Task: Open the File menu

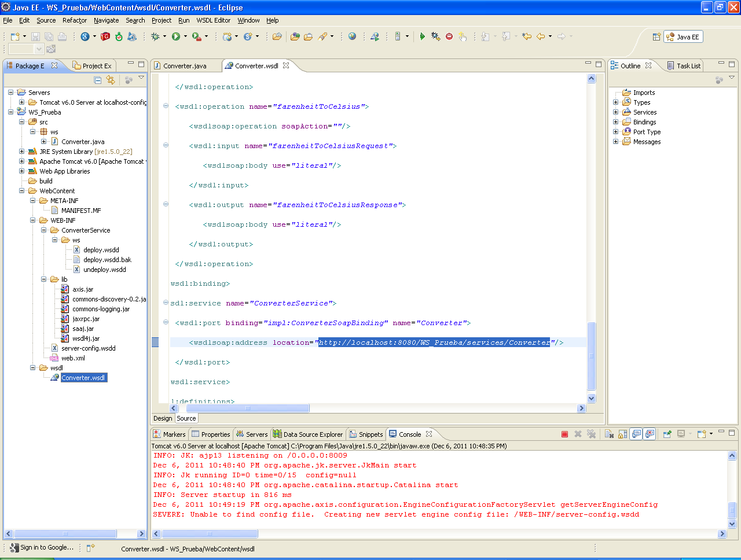Action: pos(8,20)
